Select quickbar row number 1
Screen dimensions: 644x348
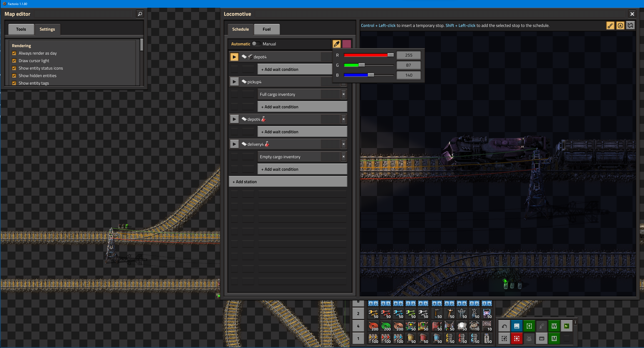[358, 339]
